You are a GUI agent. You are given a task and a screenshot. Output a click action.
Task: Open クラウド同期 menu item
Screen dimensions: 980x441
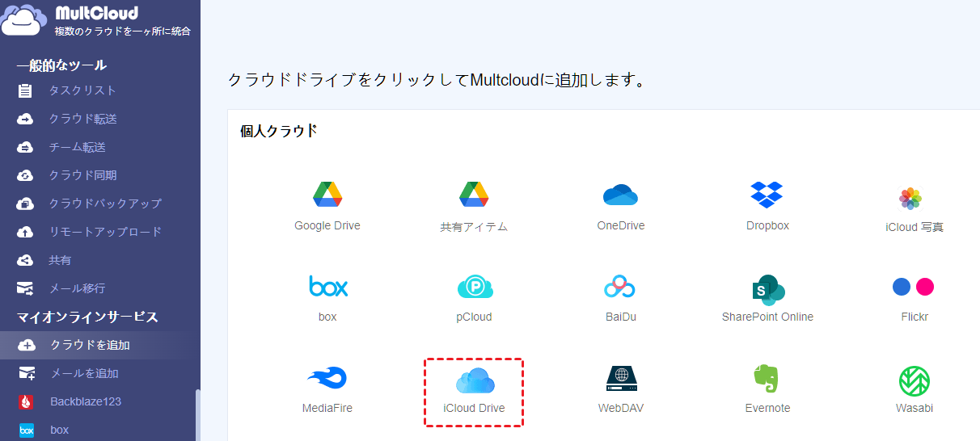click(x=82, y=175)
